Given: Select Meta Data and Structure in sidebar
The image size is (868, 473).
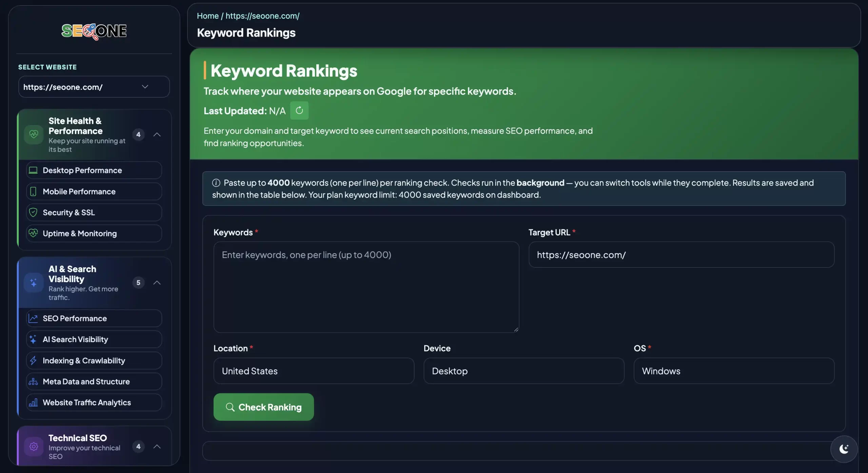Looking at the screenshot, I should point(94,381).
